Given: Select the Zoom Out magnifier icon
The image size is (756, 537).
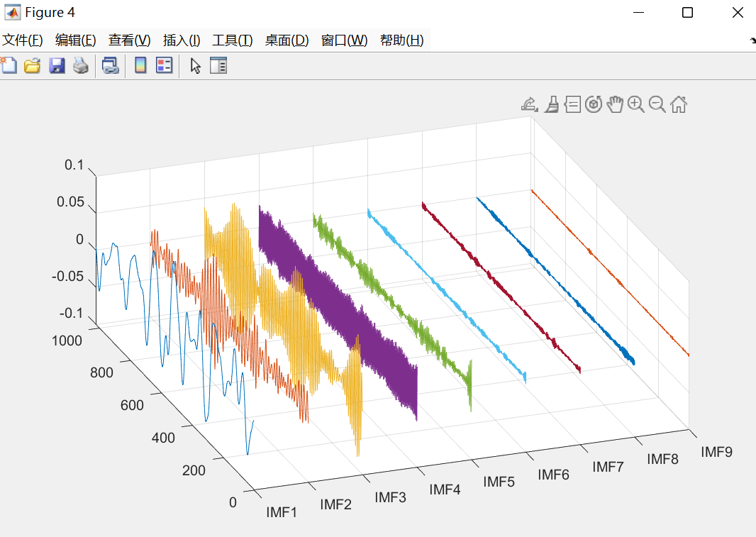Looking at the screenshot, I should coord(657,105).
